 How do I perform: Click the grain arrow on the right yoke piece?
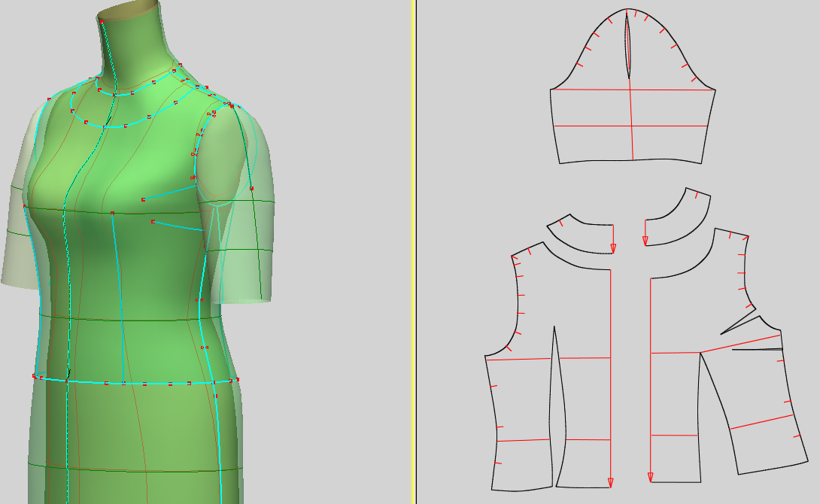pyautogui.click(x=645, y=232)
